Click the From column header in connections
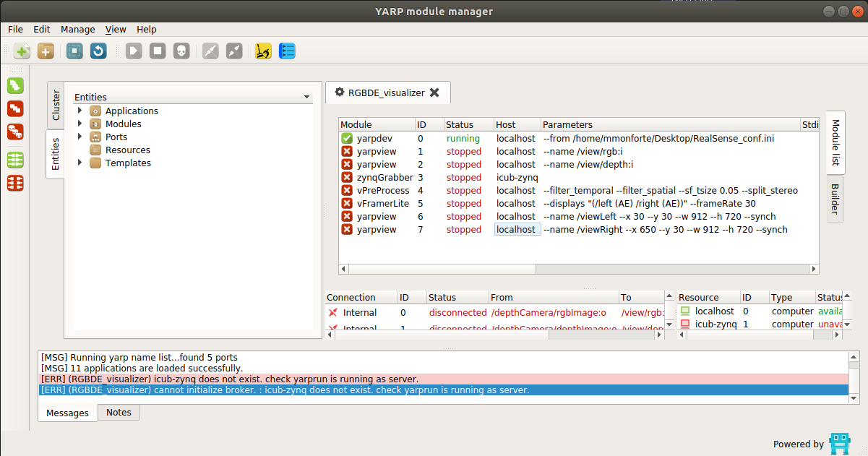868x456 pixels. [x=554, y=298]
